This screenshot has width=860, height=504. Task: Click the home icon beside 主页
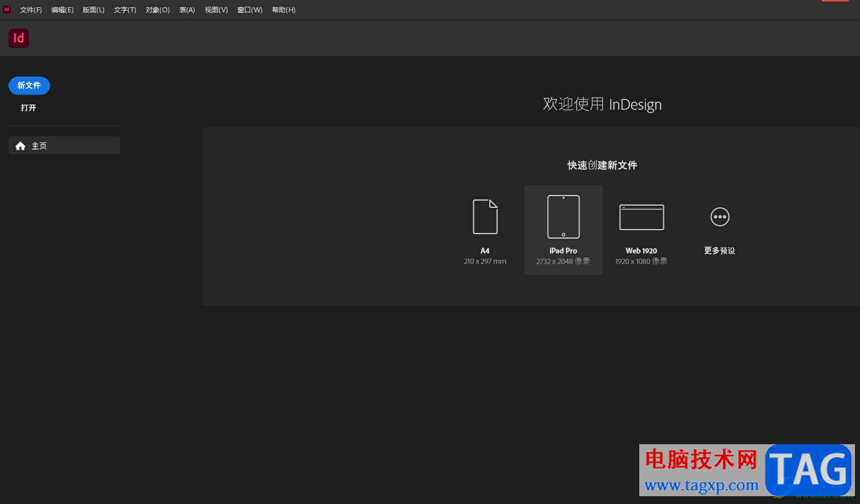click(21, 146)
